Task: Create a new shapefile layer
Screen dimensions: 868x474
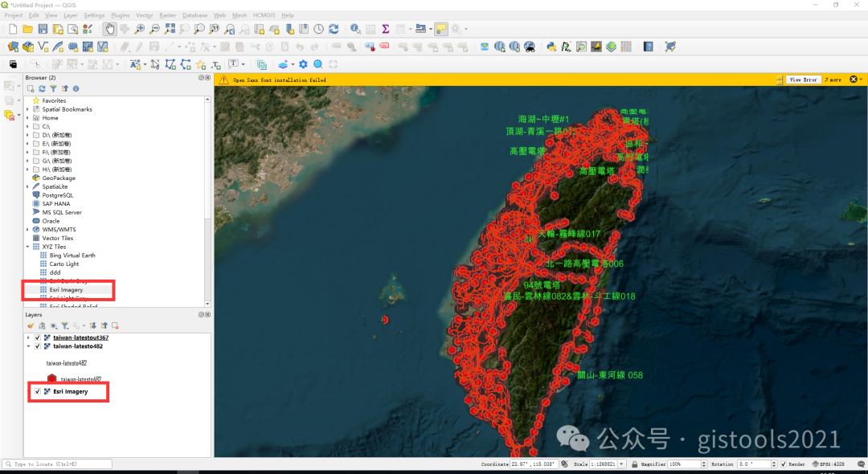Action: click(x=43, y=47)
